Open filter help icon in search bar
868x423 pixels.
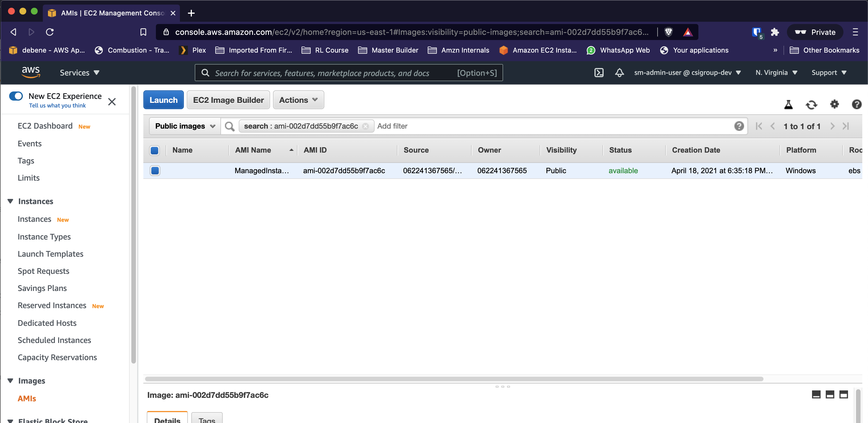pos(739,126)
